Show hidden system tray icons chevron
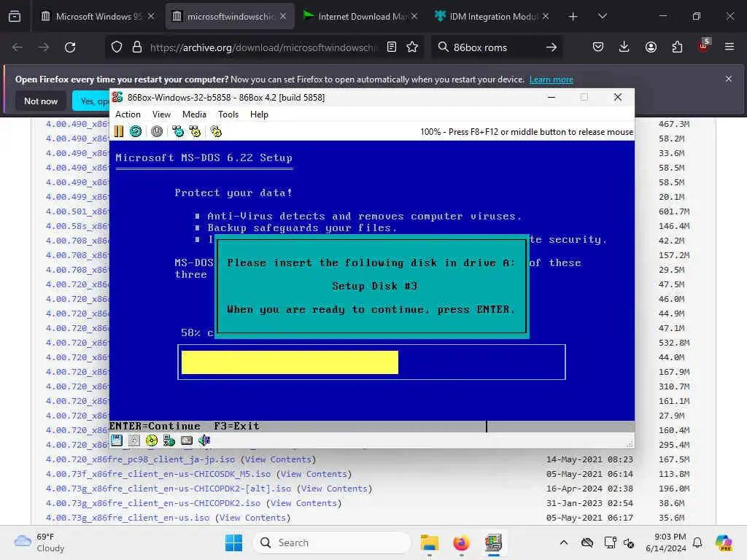 564,542
